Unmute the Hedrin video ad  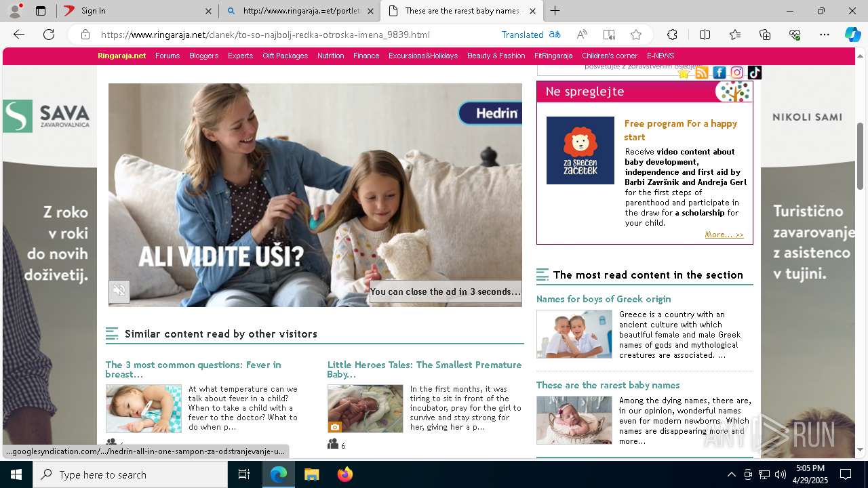pyautogui.click(x=119, y=291)
